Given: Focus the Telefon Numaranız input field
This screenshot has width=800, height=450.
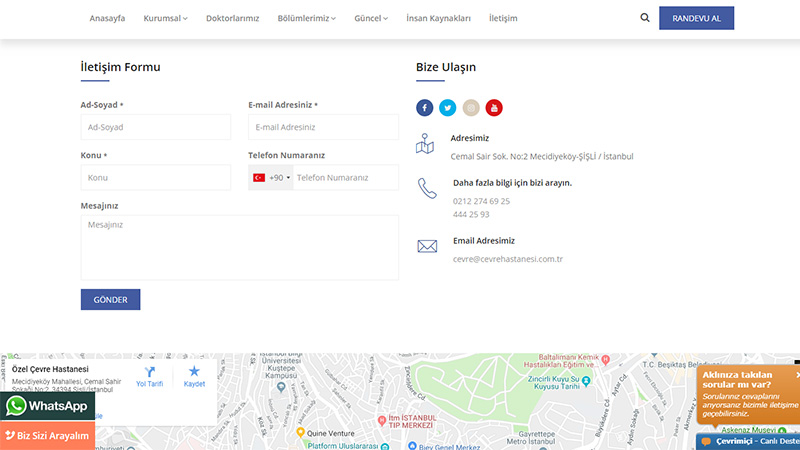Looking at the screenshot, I should coord(345,178).
